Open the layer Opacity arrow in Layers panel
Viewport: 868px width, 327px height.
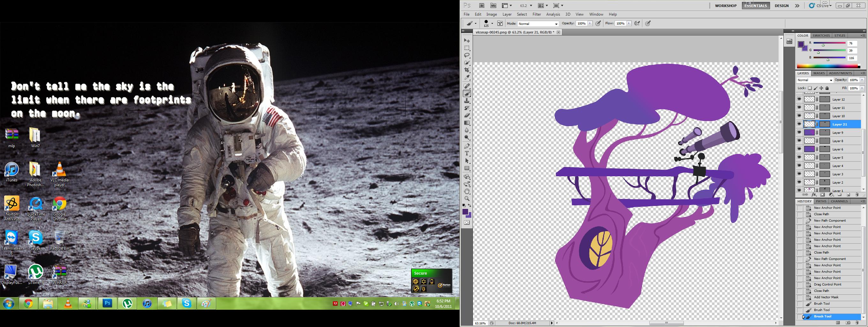(x=862, y=80)
